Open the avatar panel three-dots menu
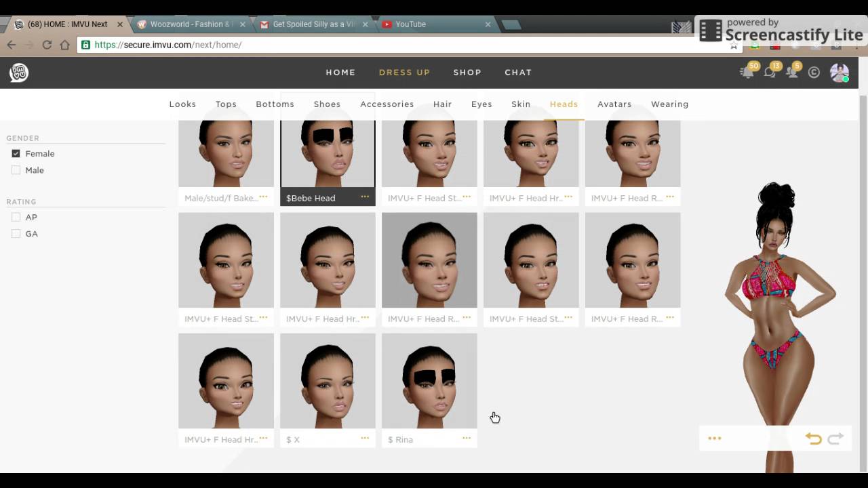Viewport: 868px width, 488px height. coord(715,439)
